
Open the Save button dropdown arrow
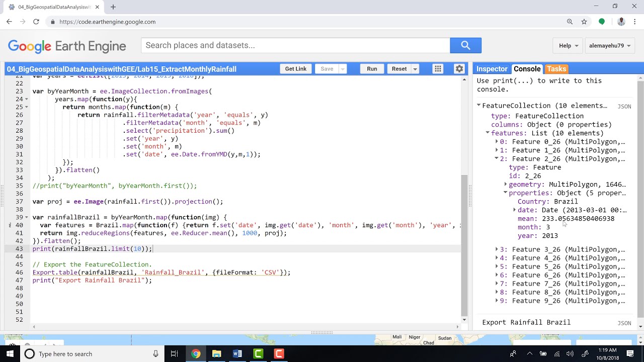point(343,69)
